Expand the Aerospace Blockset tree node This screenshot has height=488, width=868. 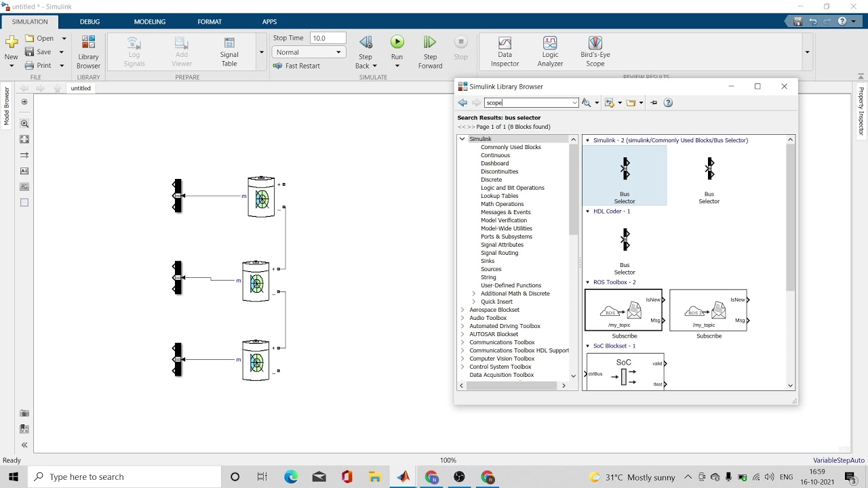463,310
